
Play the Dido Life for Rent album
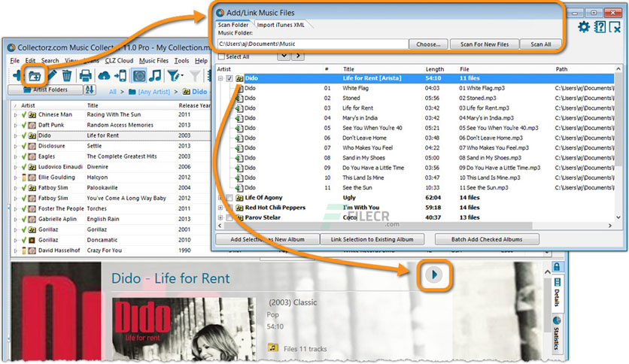[x=434, y=275]
